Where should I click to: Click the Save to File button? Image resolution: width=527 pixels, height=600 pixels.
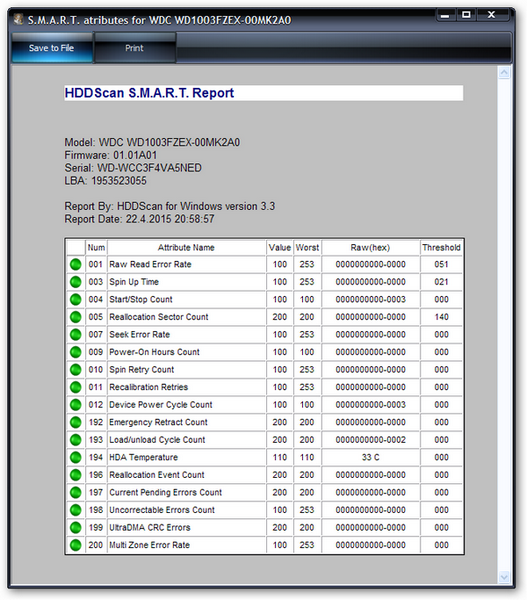pos(52,48)
